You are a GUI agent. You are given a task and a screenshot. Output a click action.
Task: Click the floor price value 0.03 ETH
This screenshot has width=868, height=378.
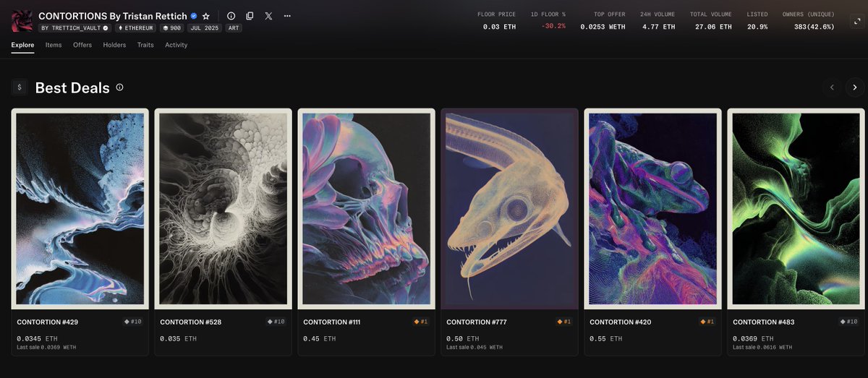(x=499, y=27)
